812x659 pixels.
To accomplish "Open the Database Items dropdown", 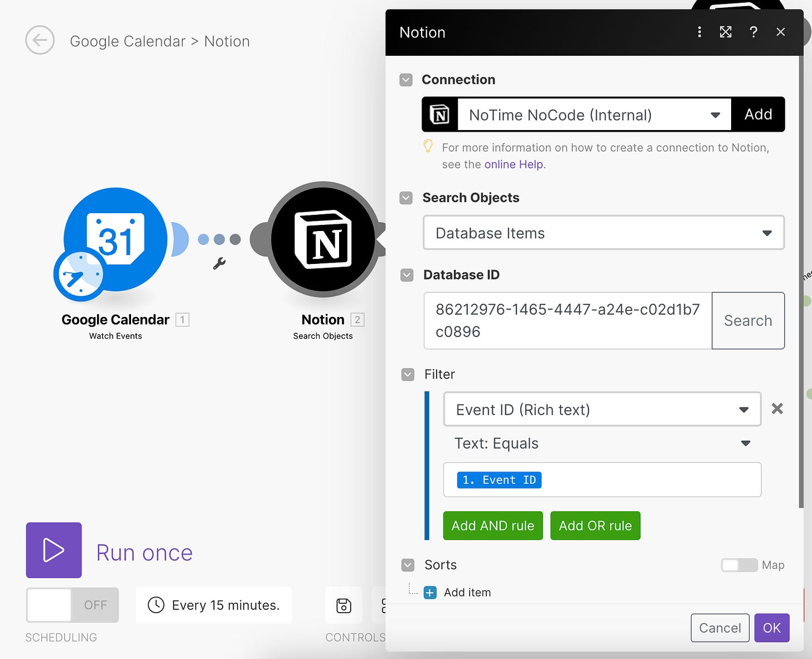I will click(x=603, y=233).
